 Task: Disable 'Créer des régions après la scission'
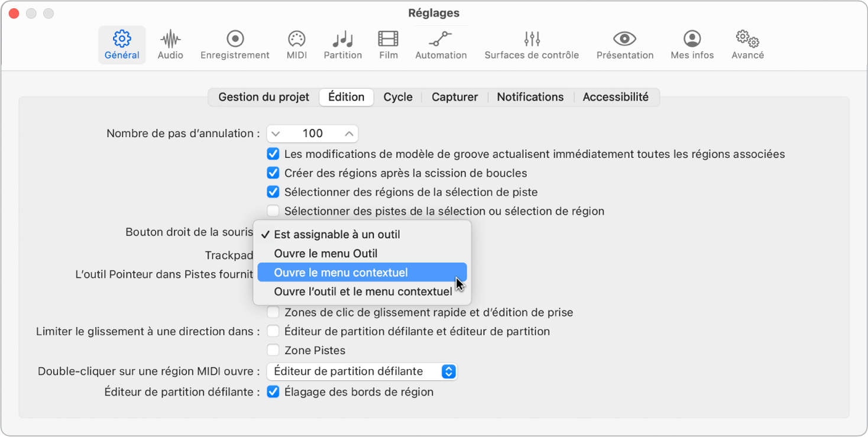(x=273, y=173)
